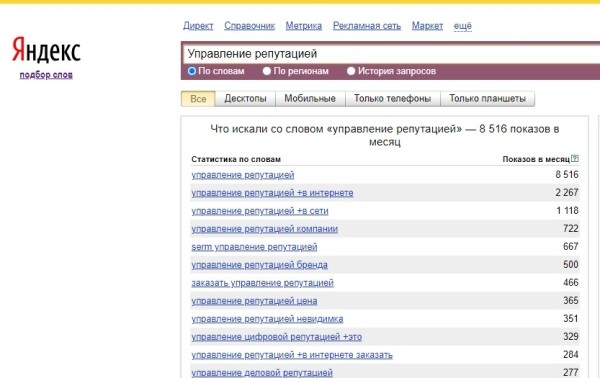Open serm управление репутацией link
The height and width of the screenshot is (378, 600).
254,247
